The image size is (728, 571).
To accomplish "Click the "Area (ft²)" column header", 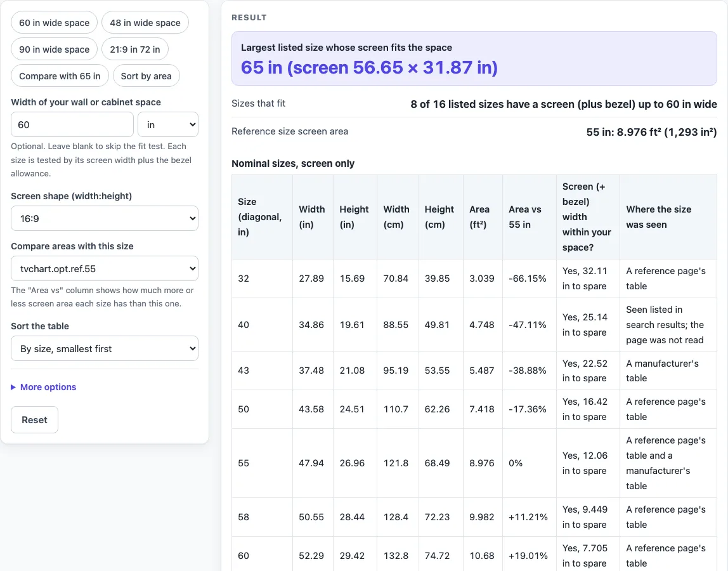I will click(x=483, y=217).
